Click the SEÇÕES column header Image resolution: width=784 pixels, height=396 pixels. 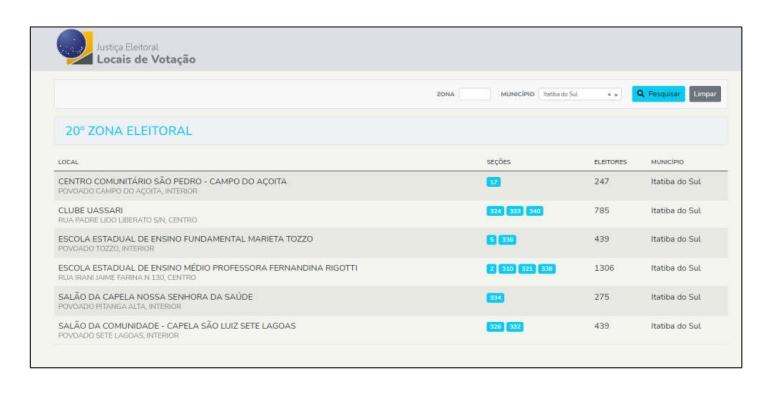coord(498,162)
